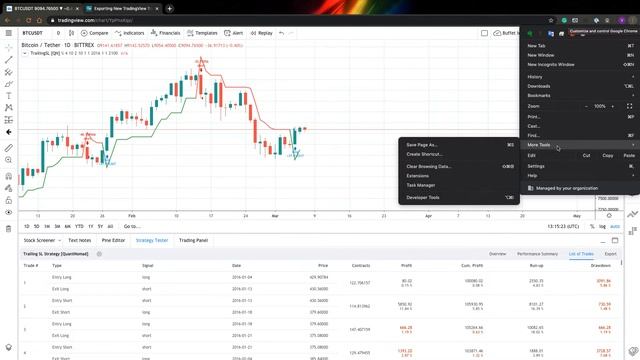Select the XABCD patterns tool

click(9, 108)
